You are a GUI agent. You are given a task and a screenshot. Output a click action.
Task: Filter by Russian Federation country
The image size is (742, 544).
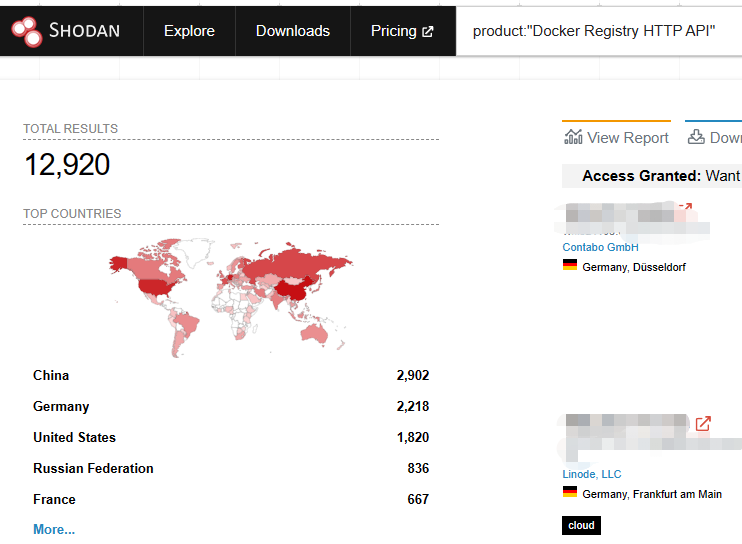point(93,468)
